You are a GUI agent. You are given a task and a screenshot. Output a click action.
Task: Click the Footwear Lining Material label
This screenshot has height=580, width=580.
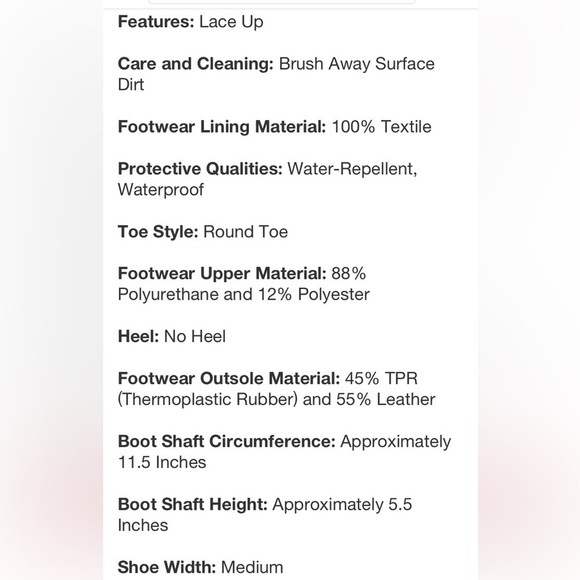coord(222,127)
